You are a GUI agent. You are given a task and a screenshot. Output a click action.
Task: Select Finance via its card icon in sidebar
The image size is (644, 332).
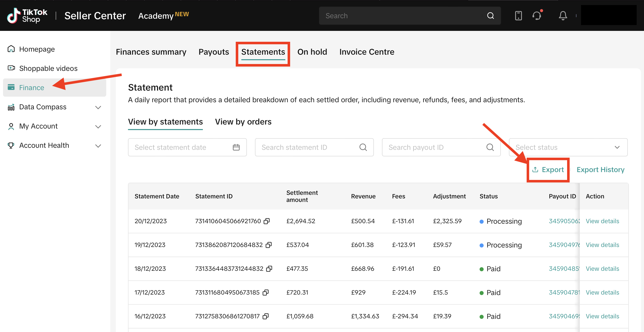pyautogui.click(x=11, y=87)
